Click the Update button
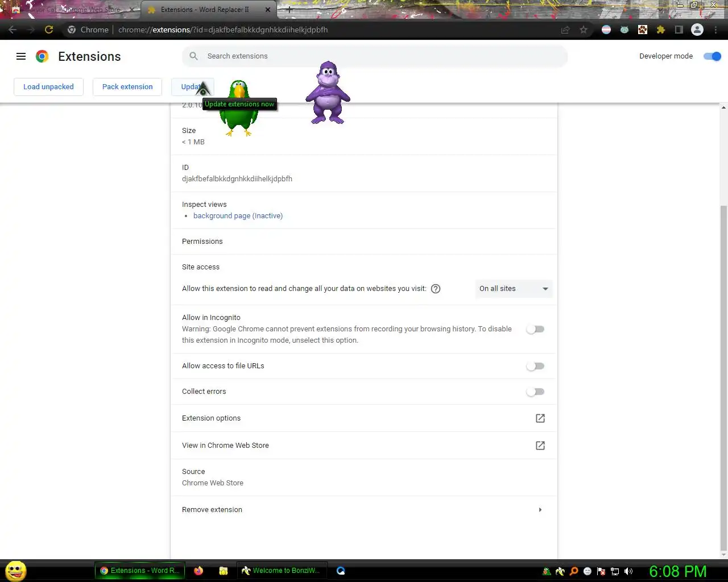 193,87
